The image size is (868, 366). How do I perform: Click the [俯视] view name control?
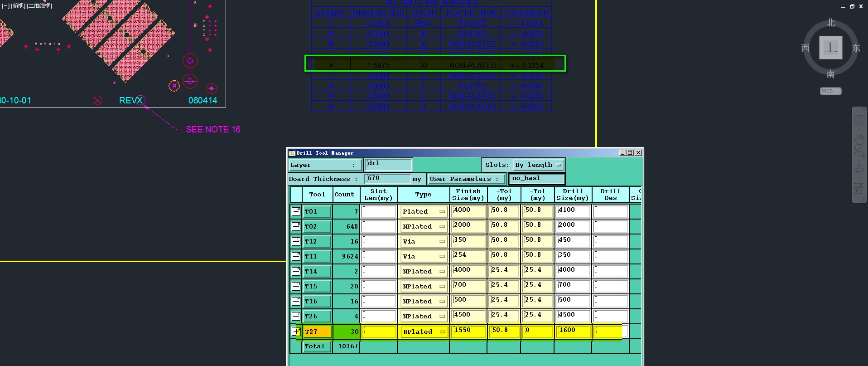pyautogui.click(x=18, y=6)
